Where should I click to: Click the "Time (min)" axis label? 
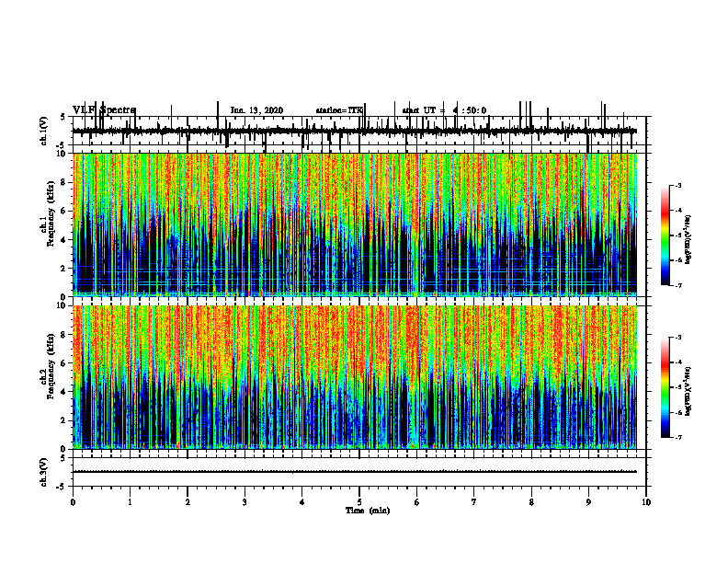[x=368, y=511]
